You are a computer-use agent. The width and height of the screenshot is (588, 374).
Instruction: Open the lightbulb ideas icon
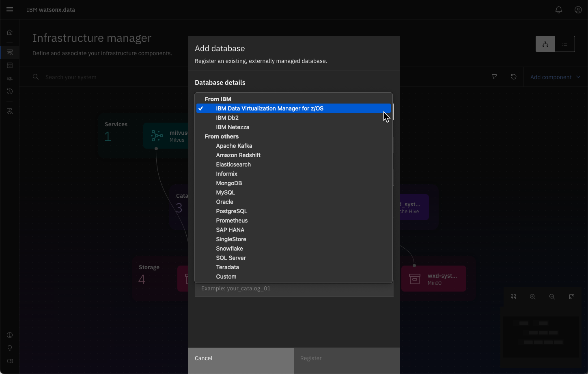click(10, 348)
